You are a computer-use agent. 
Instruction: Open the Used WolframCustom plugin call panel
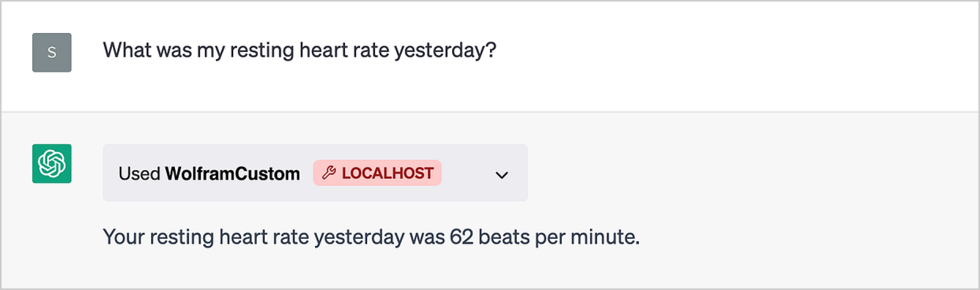315,173
